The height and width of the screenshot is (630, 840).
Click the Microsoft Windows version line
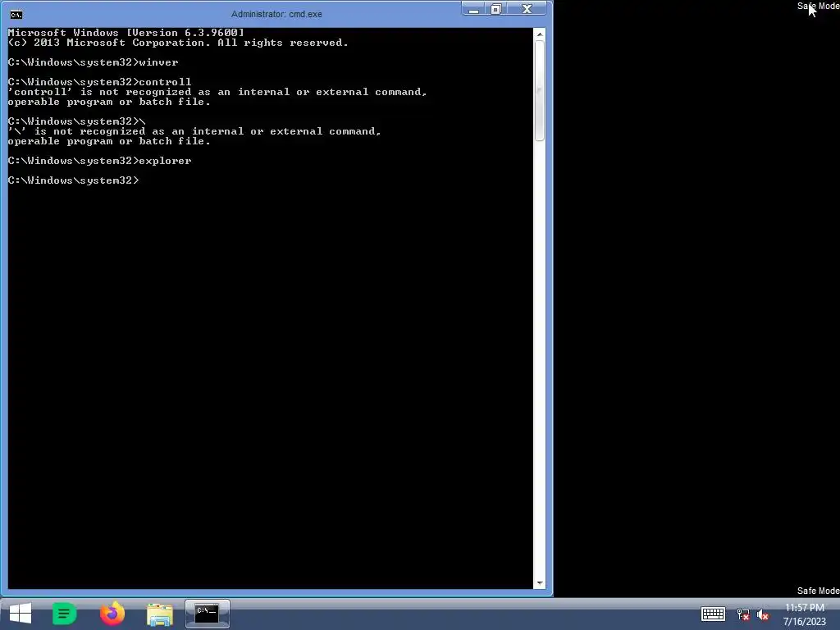coord(126,33)
